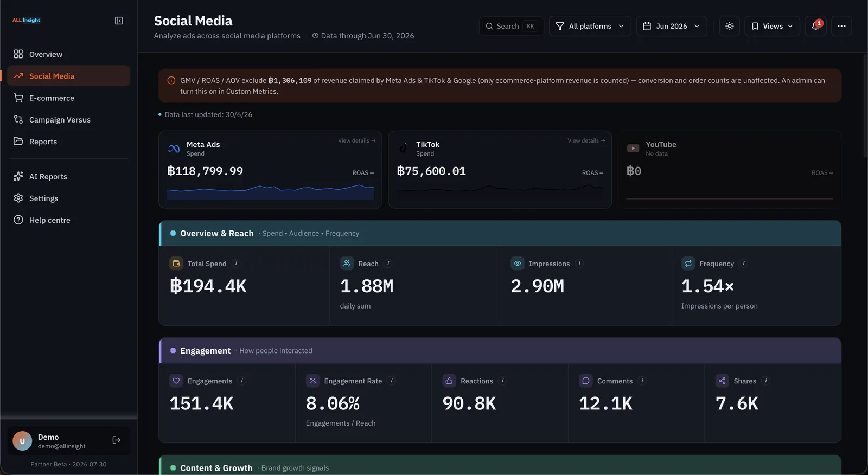The image size is (868, 475).
Task: Click the TikTok logo icon
Action: coord(404,148)
